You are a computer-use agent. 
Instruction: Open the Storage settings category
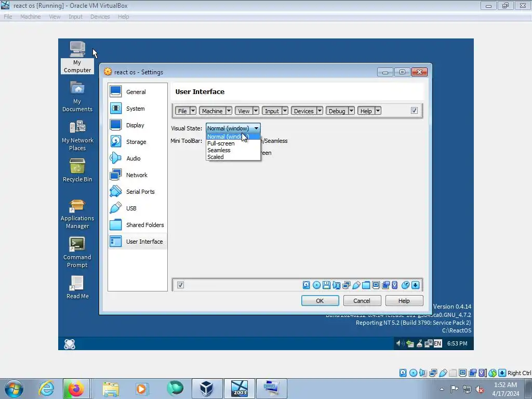(137, 142)
